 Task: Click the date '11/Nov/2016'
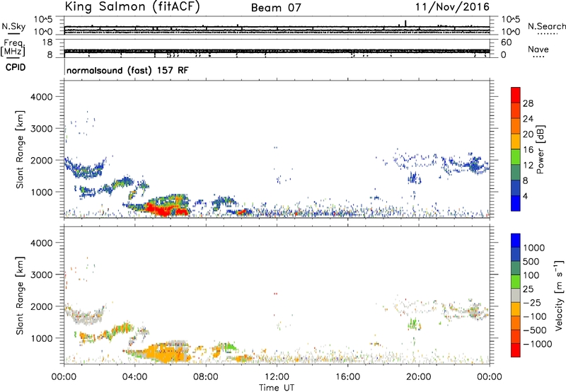[x=452, y=7]
